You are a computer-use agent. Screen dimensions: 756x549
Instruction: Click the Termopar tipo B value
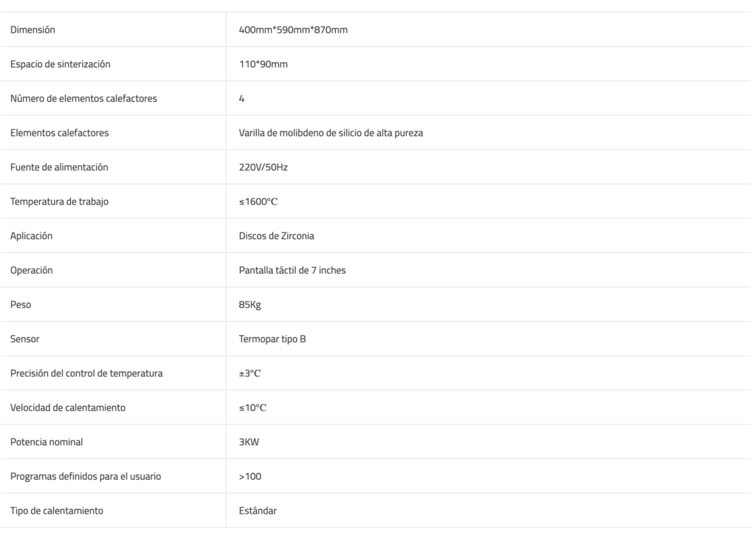[272, 339]
